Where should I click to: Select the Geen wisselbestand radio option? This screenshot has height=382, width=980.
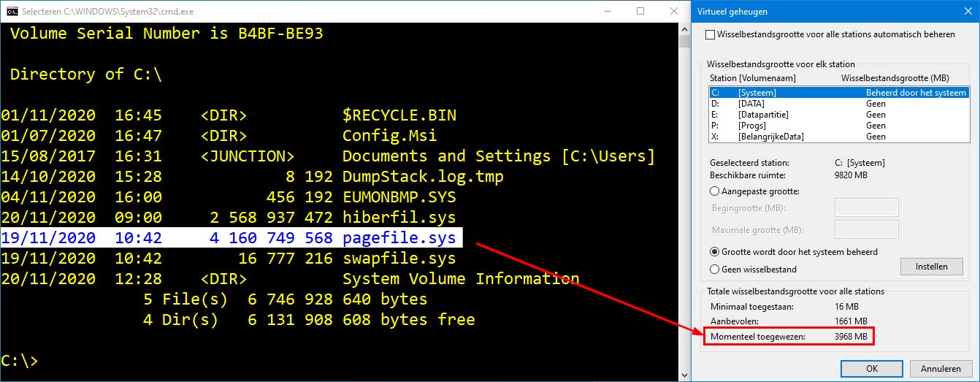tap(715, 270)
